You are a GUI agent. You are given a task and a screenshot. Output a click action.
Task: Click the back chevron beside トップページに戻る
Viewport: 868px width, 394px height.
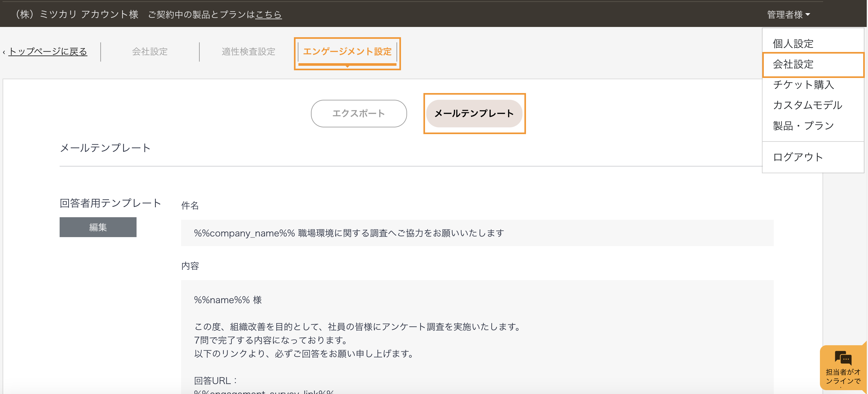(x=4, y=52)
